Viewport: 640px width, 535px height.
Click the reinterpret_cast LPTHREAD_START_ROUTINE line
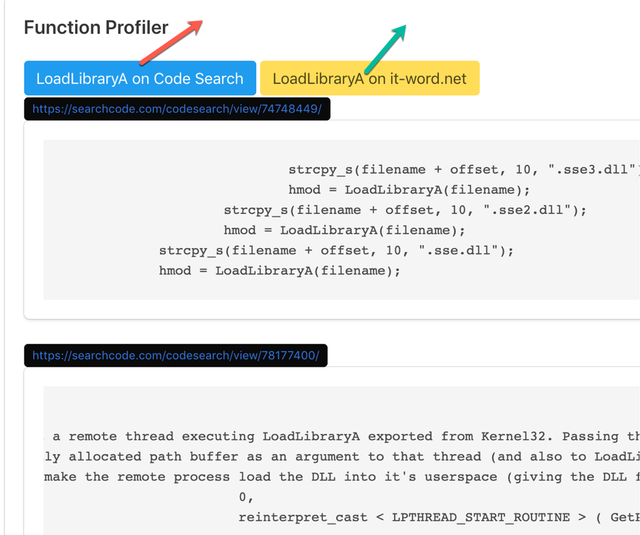click(x=439, y=517)
